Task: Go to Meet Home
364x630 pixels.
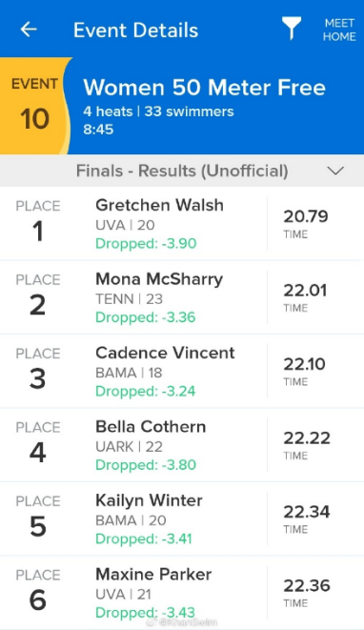Action: coord(339,30)
